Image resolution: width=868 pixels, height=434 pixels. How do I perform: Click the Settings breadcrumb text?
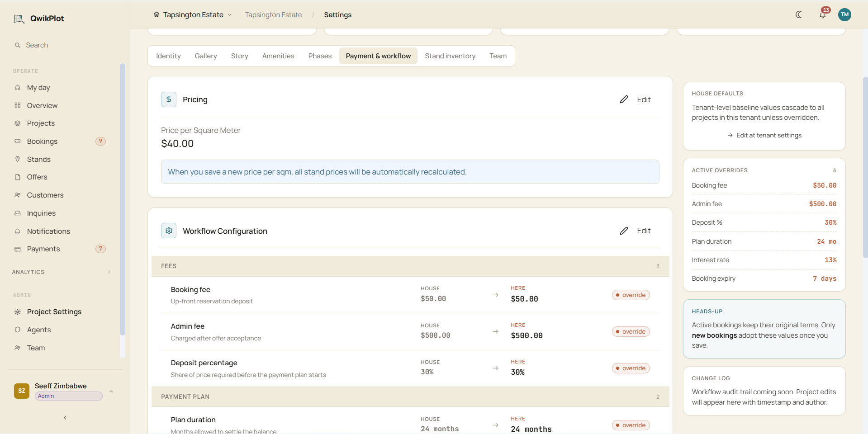pos(337,15)
